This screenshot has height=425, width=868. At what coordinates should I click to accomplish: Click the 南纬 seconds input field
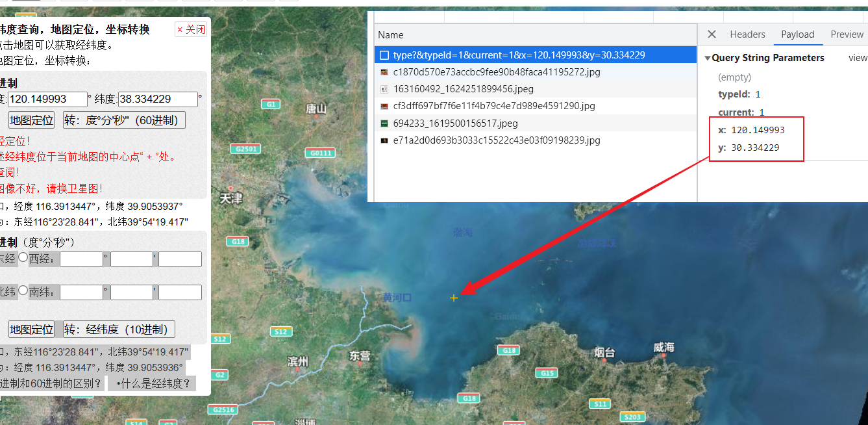180,292
